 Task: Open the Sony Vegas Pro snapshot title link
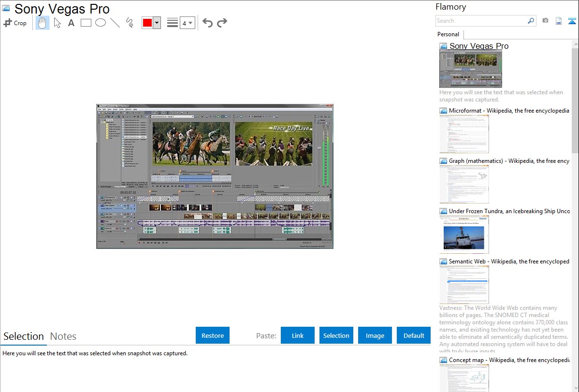(x=479, y=46)
